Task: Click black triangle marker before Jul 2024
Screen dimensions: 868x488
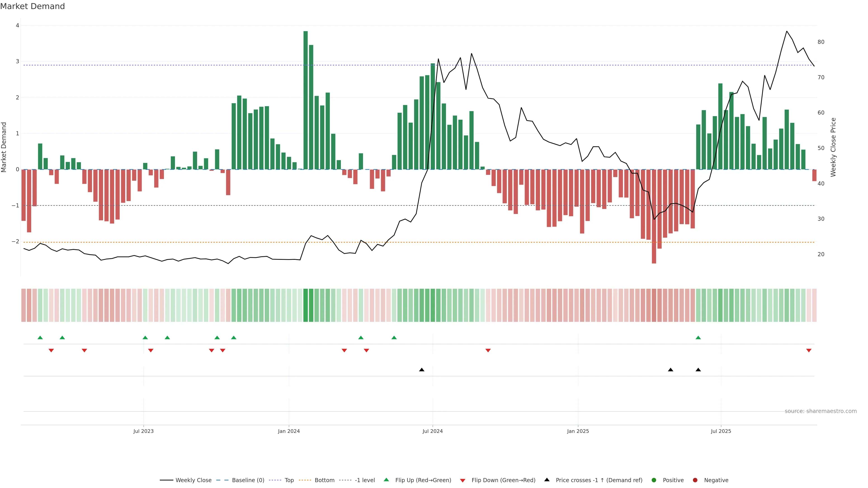Action: coord(422,370)
